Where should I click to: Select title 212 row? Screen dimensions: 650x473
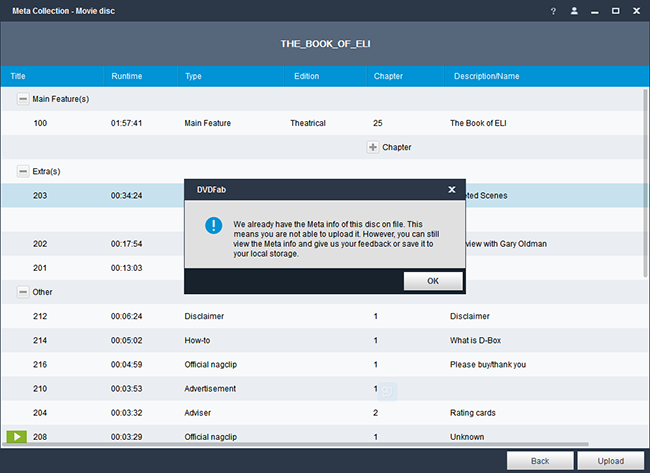(322, 316)
